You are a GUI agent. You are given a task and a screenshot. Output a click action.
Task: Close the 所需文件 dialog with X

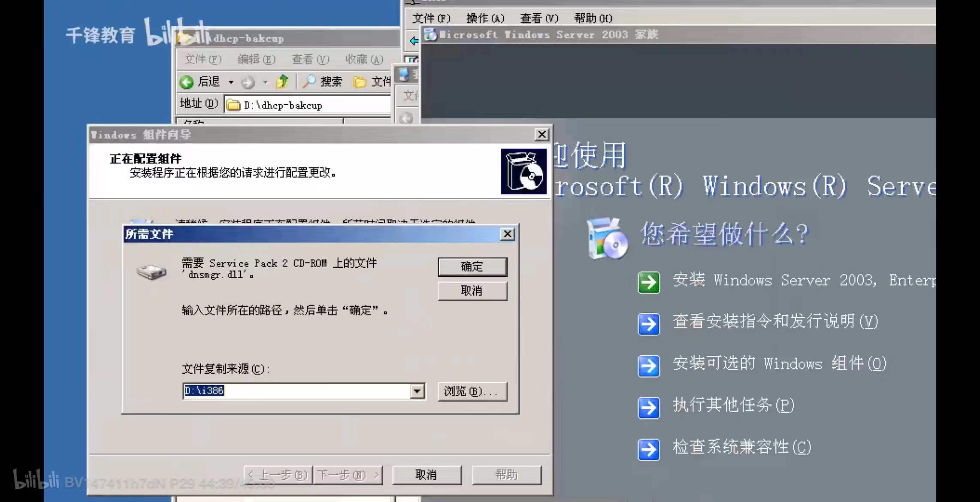coord(508,234)
